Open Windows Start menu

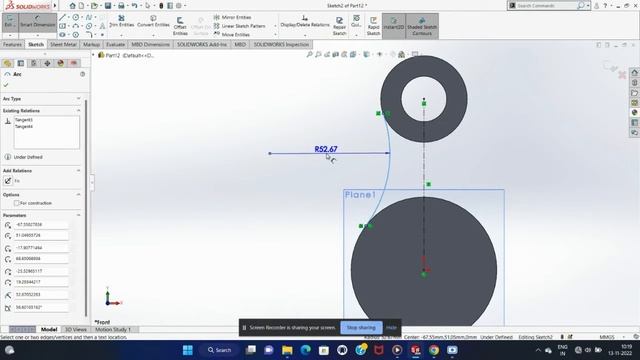point(188,350)
